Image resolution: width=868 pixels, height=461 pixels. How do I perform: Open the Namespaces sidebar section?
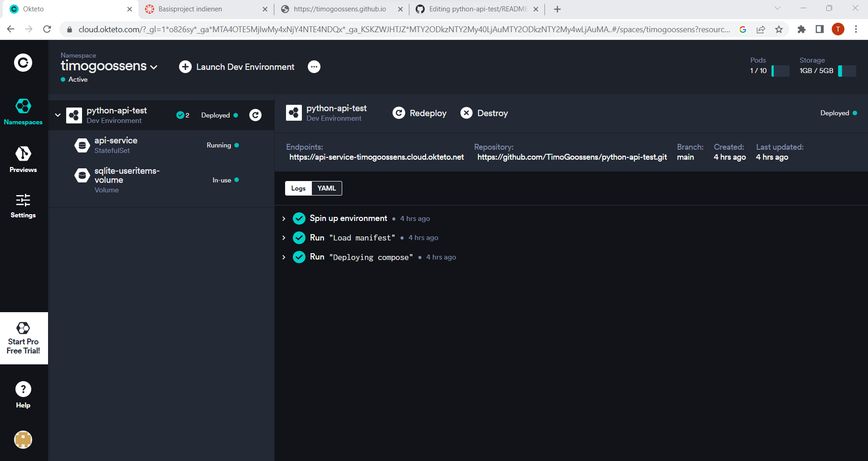(x=23, y=112)
